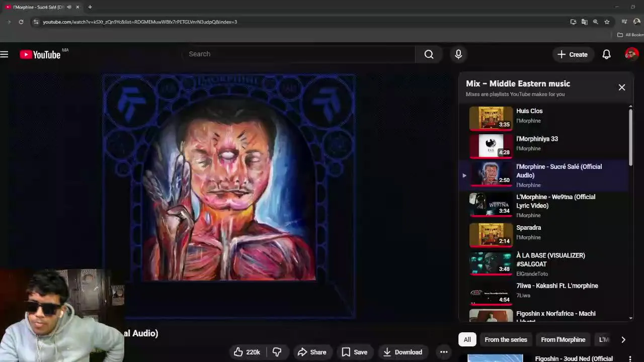The height and width of the screenshot is (362, 644).
Task: Play the Sparadra thumbnail
Action: click(491, 235)
